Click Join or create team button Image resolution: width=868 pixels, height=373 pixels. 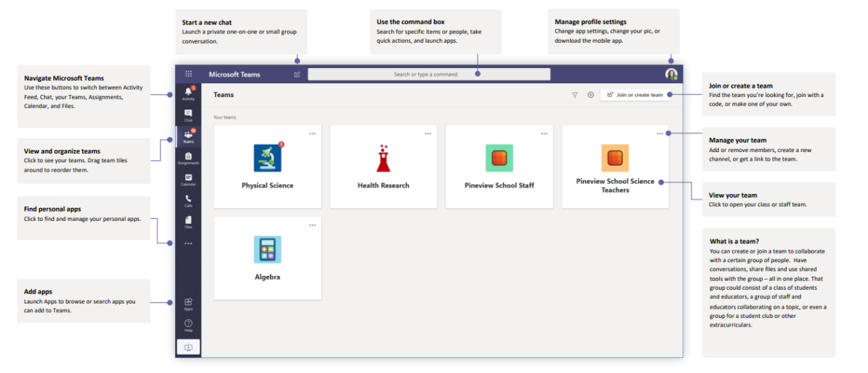click(636, 95)
